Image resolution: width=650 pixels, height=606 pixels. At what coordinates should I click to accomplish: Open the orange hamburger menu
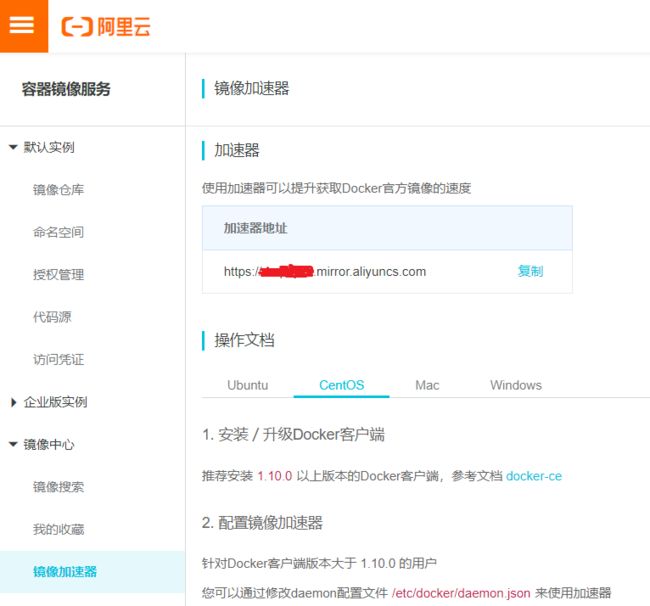pos(24,26)
